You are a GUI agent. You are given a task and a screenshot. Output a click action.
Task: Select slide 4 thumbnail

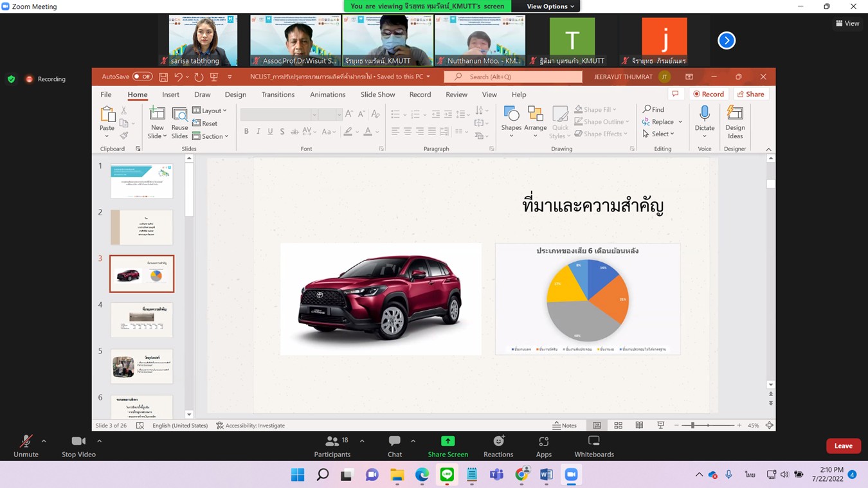pyautogui.click(x=141, y=320)
